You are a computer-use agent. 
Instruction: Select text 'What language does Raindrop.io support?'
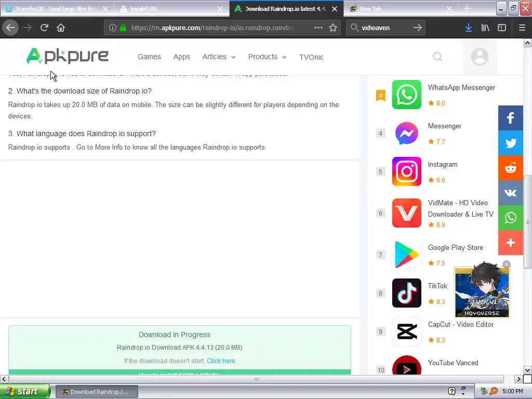tap(86, 134)
